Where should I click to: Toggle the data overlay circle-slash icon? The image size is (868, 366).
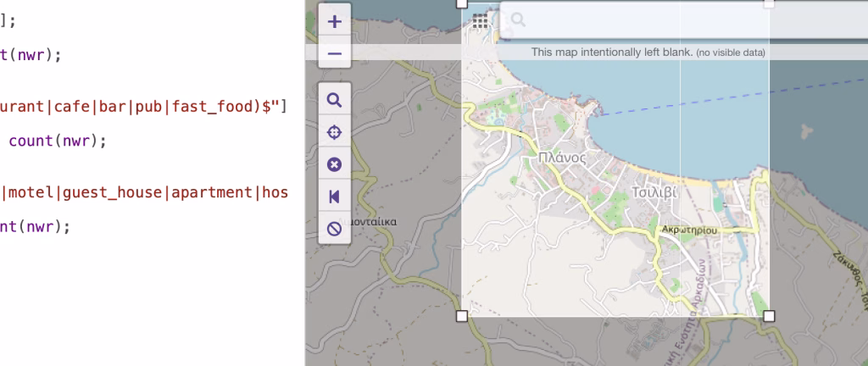point(334,228)
